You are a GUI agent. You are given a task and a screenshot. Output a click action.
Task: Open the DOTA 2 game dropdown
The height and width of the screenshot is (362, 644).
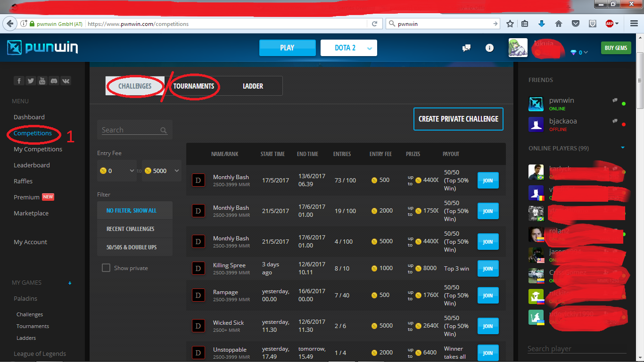(x=349, y=48)
